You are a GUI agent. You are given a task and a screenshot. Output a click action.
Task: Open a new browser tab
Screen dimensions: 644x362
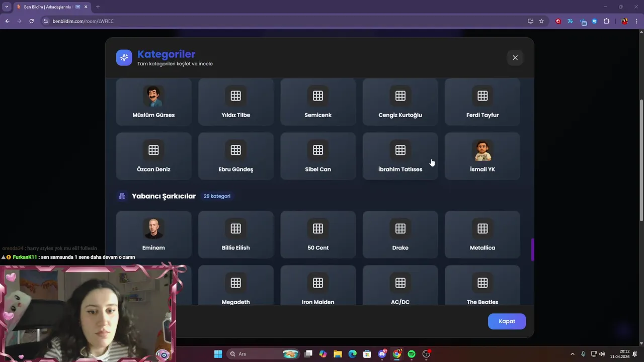point(98,7)
